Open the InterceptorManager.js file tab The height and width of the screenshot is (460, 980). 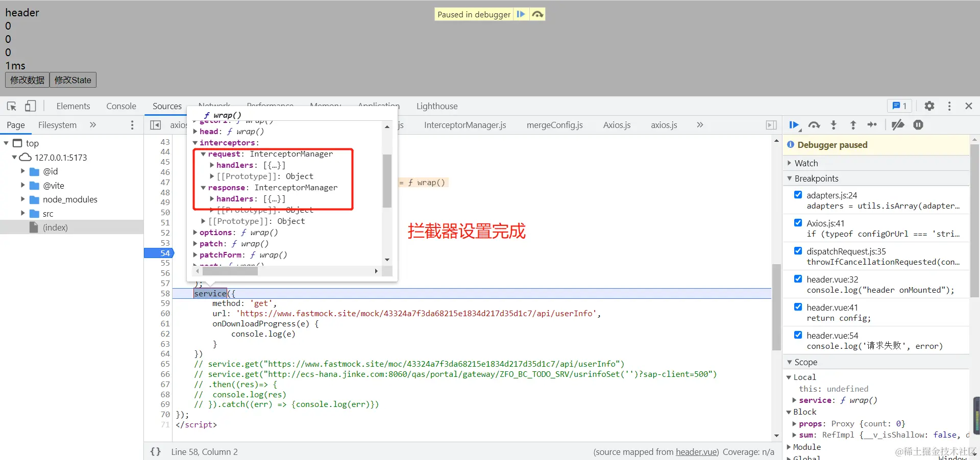click(465, 125)
